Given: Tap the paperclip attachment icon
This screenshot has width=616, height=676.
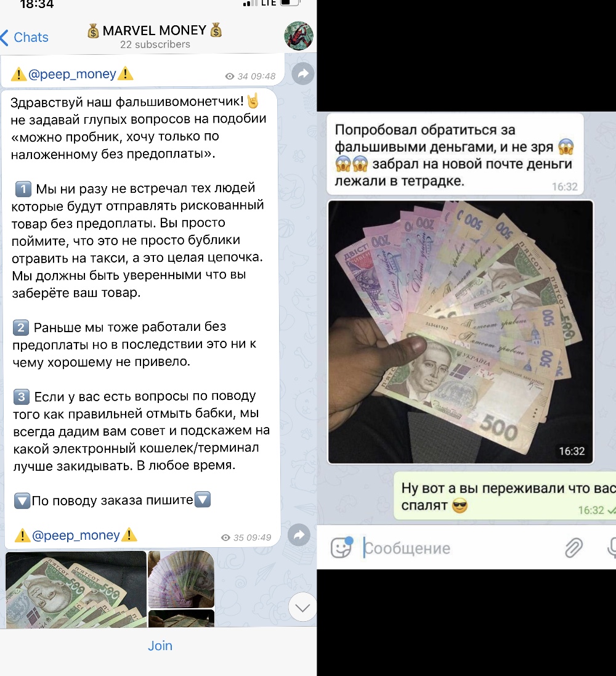Looking at the screenshot, I should click(x=573, y=548).
